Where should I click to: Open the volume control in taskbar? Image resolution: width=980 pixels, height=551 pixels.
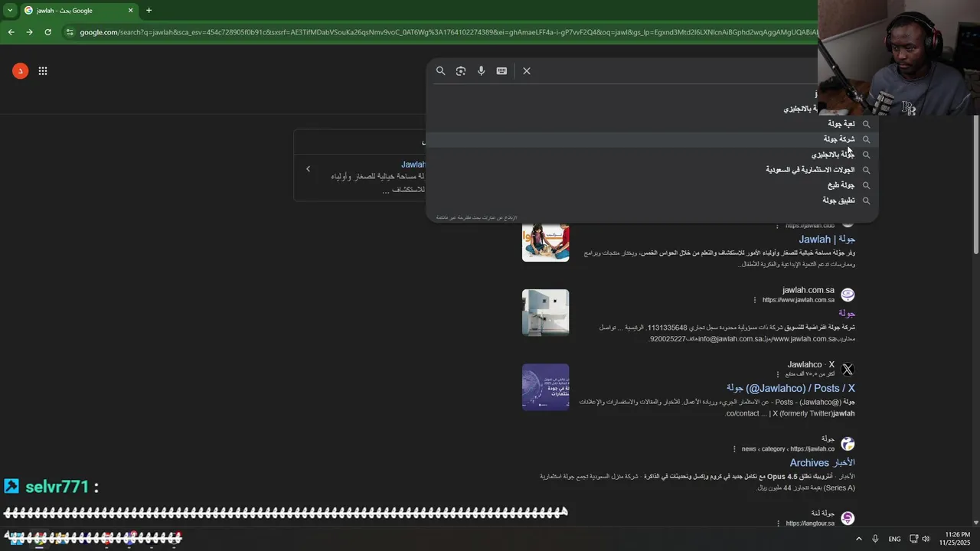click(x=926, y=539)
